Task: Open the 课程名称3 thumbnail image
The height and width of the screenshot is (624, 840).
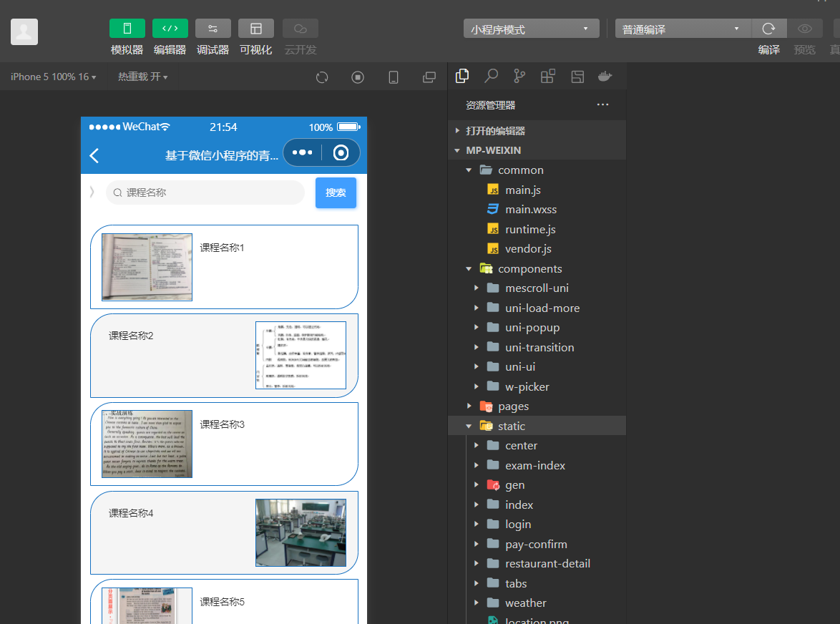Action: pyautogui.click(x=147, y=444)
